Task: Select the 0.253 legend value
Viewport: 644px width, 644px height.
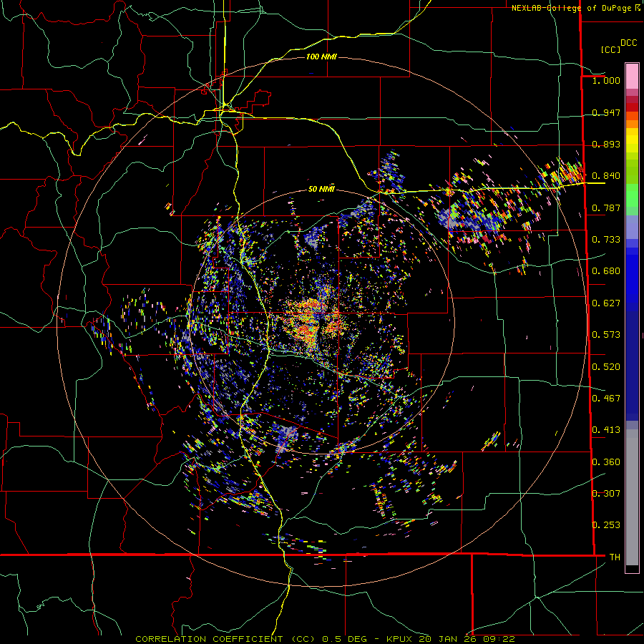Action: pyautogui.click(x=606, y=525)
